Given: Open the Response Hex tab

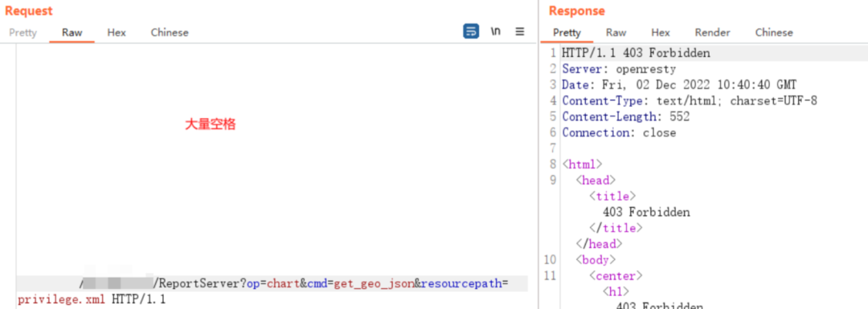Looking at the screenshot, I should point(661,33).
